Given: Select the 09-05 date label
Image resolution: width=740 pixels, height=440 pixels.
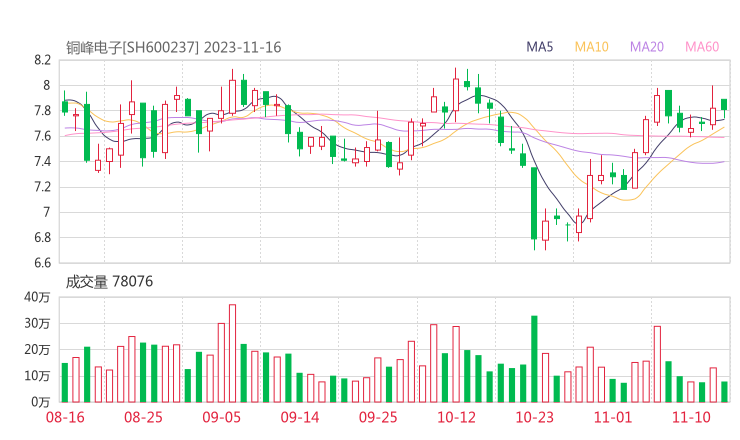Looking at the screenshot, I should tap(221, 416).
